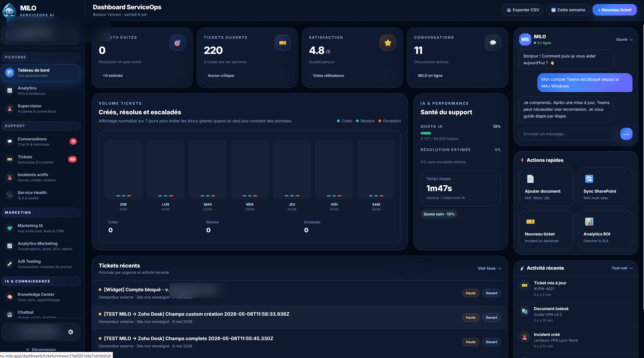This screenshot has width=644, height=358.
Task: Click the Tickets ouverts ticket icon
Action: point(282,43)
